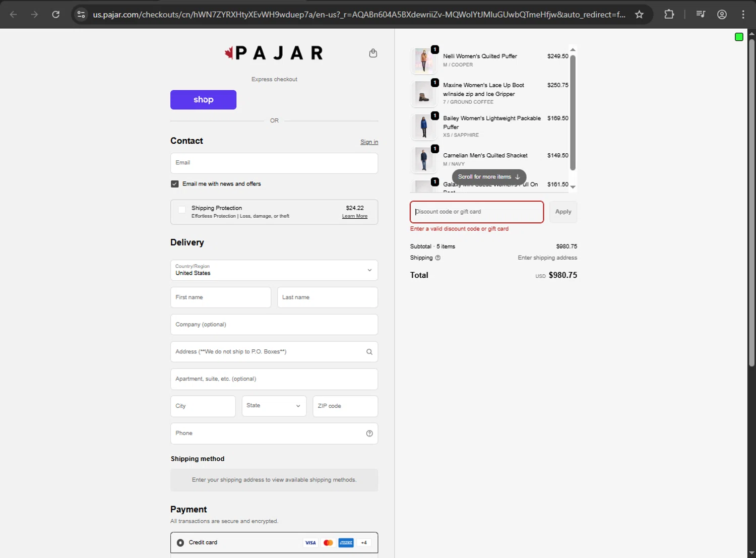The height and width of the screenshot is (558, 756).
Task: Uncheck Email me with news and offers
Action: coord(175,184)
